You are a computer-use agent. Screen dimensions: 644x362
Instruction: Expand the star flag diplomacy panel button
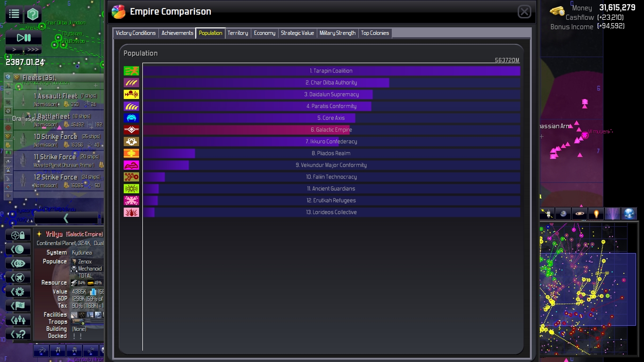point(18,305)
